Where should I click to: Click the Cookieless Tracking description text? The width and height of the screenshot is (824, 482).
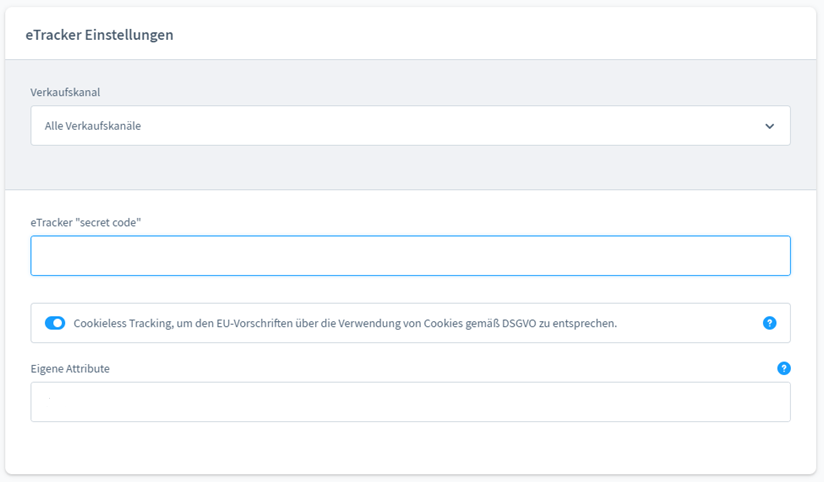click(345, 323)
